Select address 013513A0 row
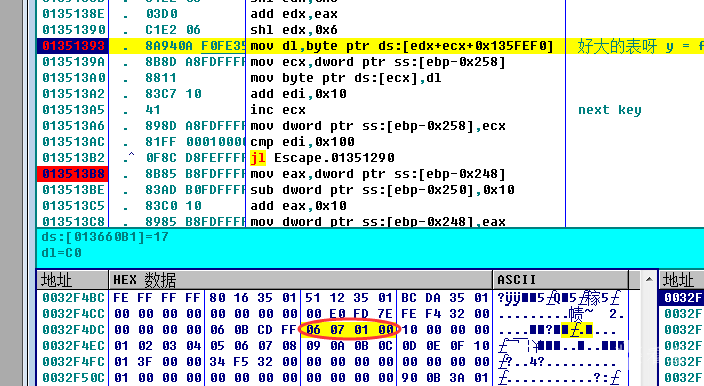 tap(73, 78)
